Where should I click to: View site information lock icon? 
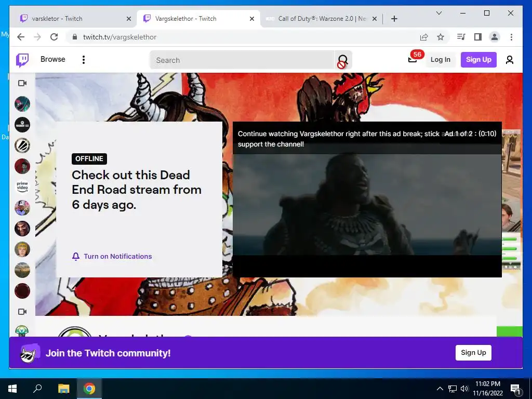(x=74, y=37)
